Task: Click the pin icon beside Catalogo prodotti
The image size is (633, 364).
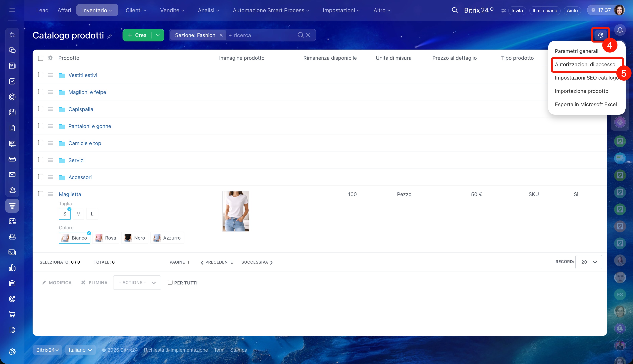Action: click(x=110, y=36)
